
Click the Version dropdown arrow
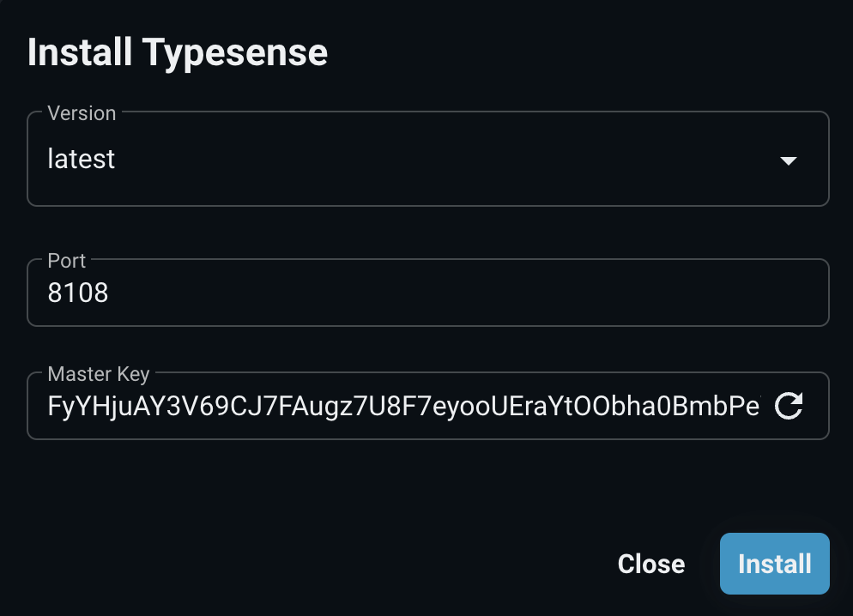[788, 160]
